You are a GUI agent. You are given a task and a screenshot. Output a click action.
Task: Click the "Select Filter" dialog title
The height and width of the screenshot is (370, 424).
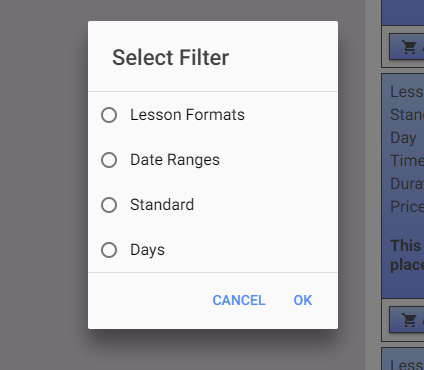[x=170, y=57]
